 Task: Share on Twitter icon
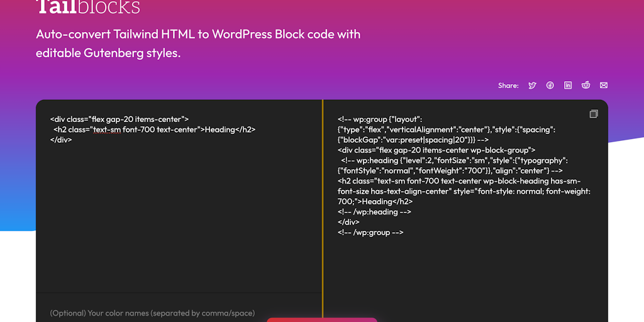(532, 86)
